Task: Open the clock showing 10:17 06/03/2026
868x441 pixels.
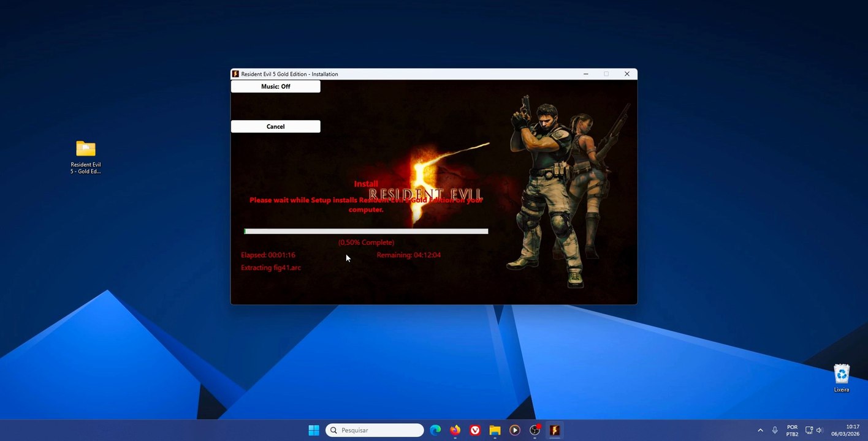Action: coord(845,430)
